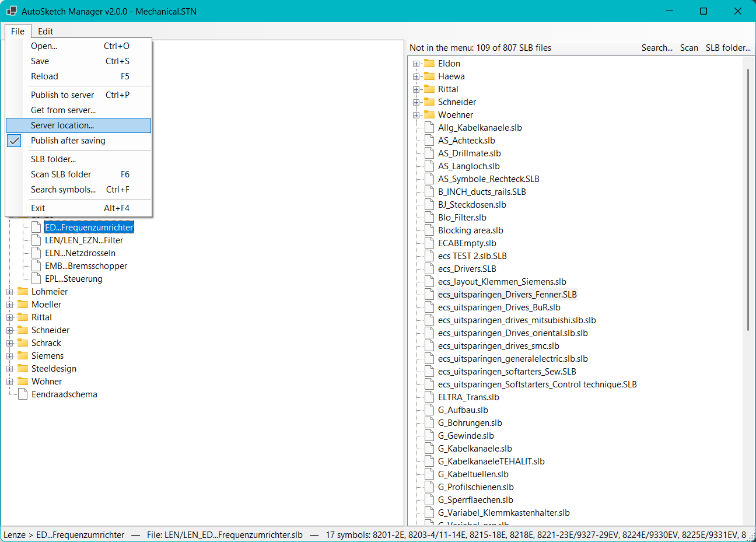The height and width of the screenshot is (542, 756).
Task: Click the Haewa folder icon
Action: [429, 76]
